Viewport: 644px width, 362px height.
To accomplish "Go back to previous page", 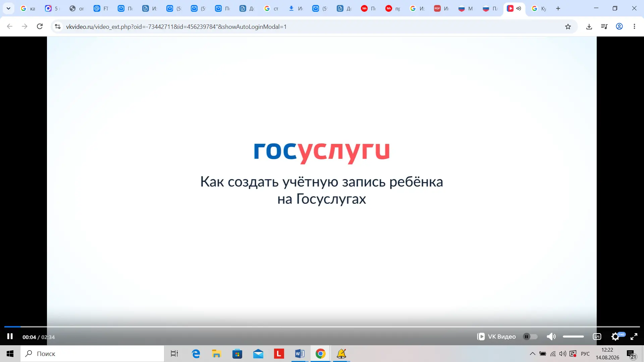I will coord(10,26).
